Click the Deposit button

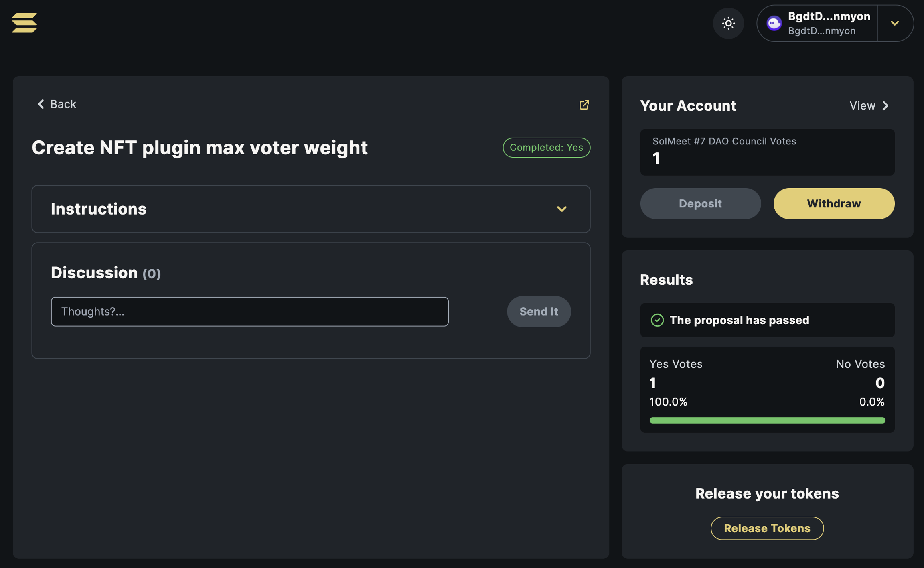700,204
